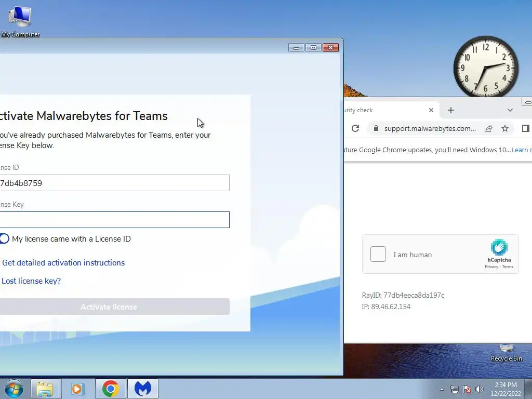This screenshot has height=399, width=532.
Task: Minimize the Malwarebytes window
Action: [x=296, y=47]
